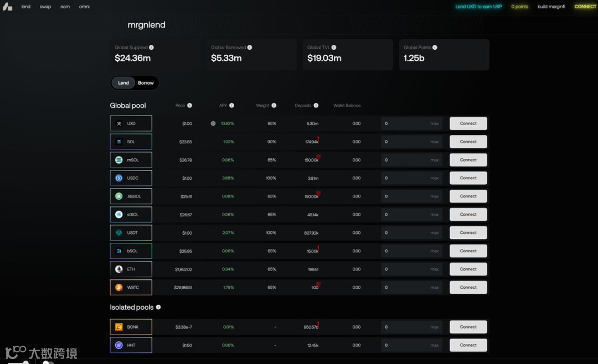Click the JitoSOL token icon
Viewport: 598px width, 364px height.
tap(119, 196)
